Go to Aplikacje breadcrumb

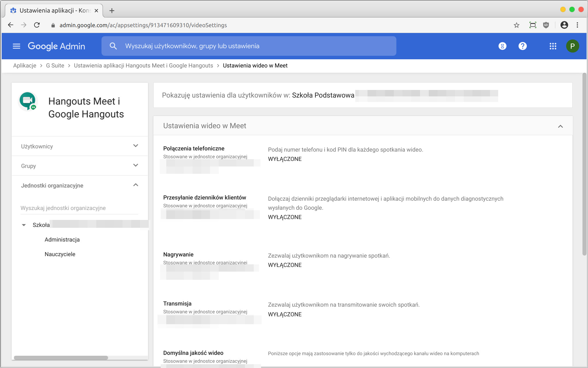pyautogui.click(x=25, y=66)
